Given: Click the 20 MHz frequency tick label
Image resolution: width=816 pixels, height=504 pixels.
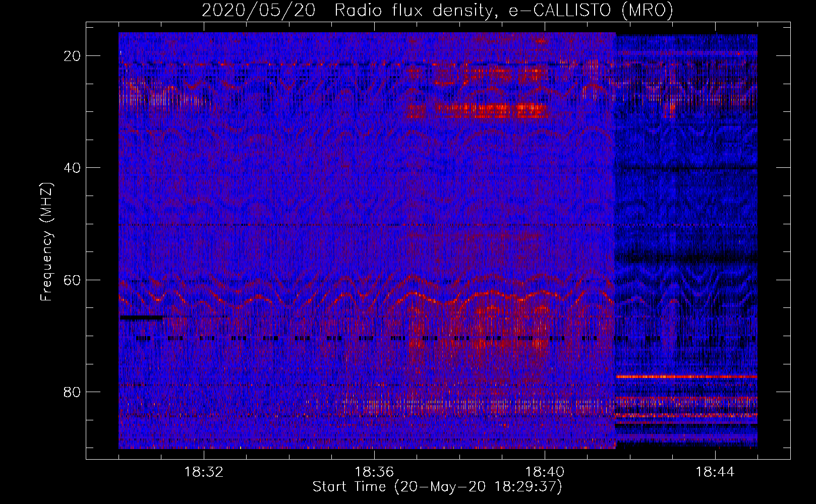Looking at the screenshot, I should [73, 56].
